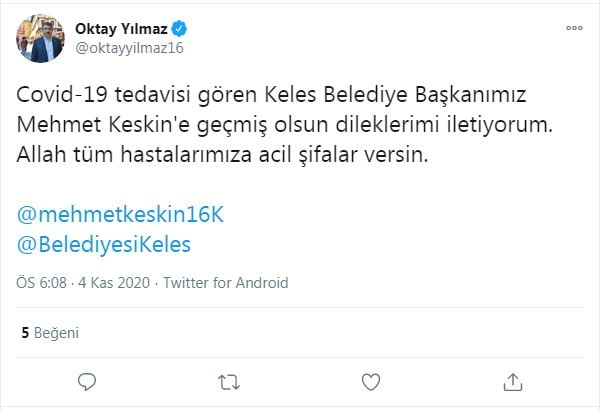600x410 pixels.
Task: Reply to Oktay Yılmaz's tweet
Action: [88, 381]
